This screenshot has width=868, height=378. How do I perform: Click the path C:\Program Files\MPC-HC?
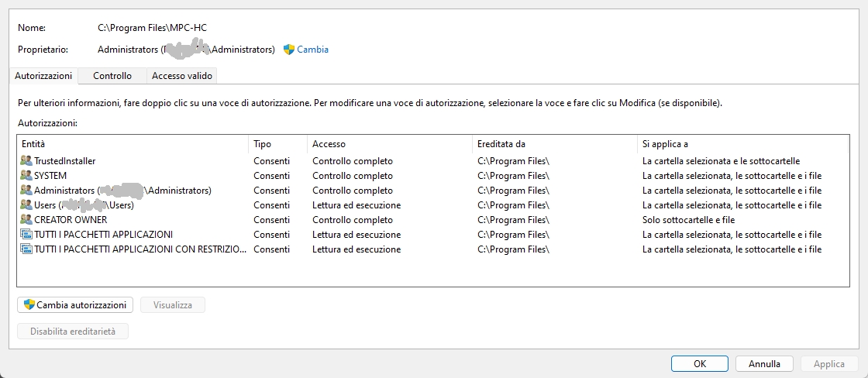tap(152, 28)
